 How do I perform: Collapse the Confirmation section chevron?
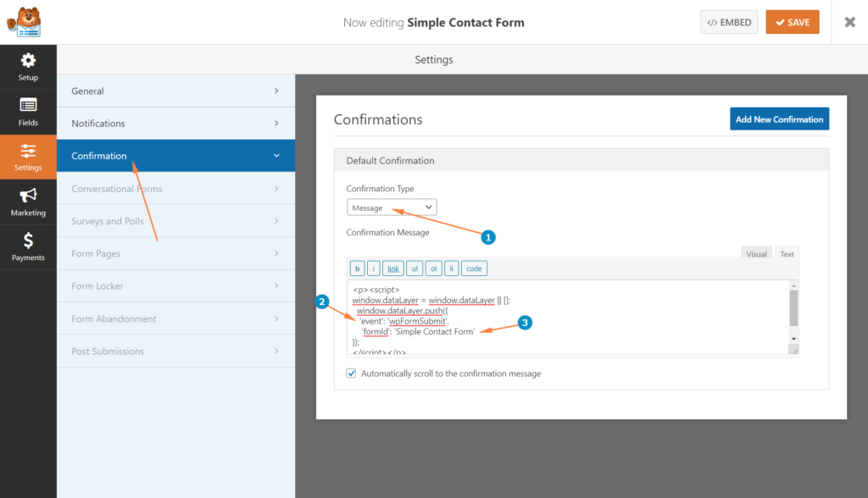click(276, 156)
